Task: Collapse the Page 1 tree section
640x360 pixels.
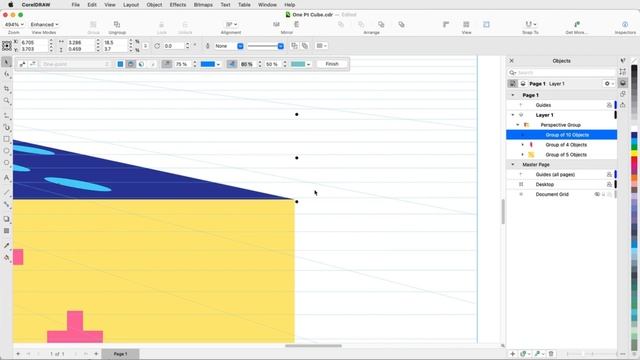Action: (x=513, y=95)
